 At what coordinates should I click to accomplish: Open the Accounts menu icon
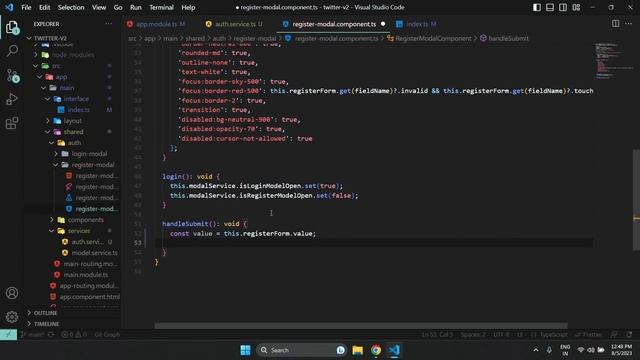[x=12, y=293]
